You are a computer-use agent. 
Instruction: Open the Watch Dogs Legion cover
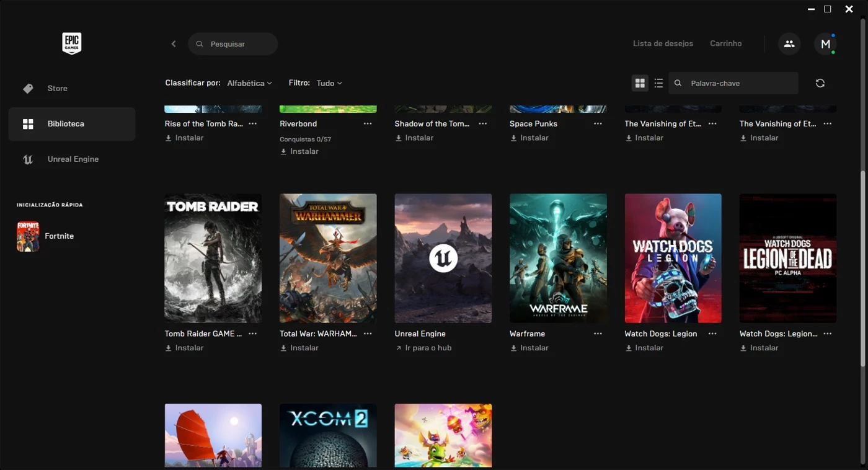(x=673, y=259)
